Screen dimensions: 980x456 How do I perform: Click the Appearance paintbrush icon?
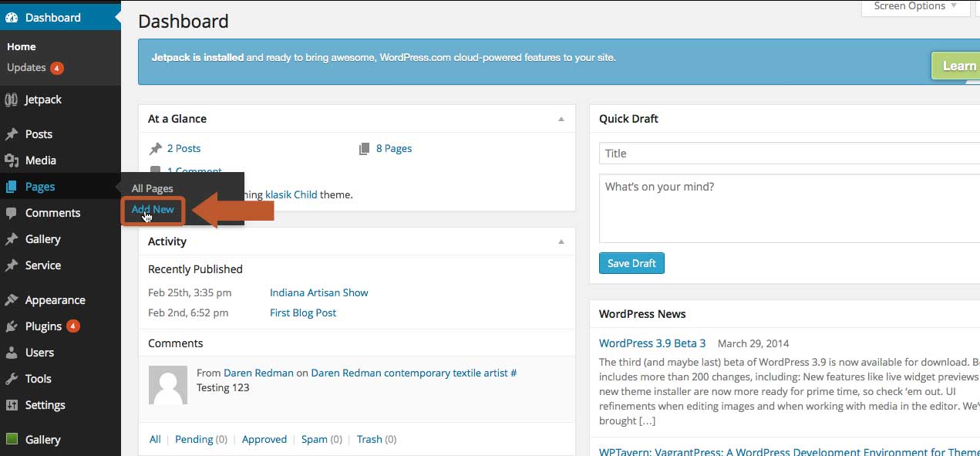12,300
